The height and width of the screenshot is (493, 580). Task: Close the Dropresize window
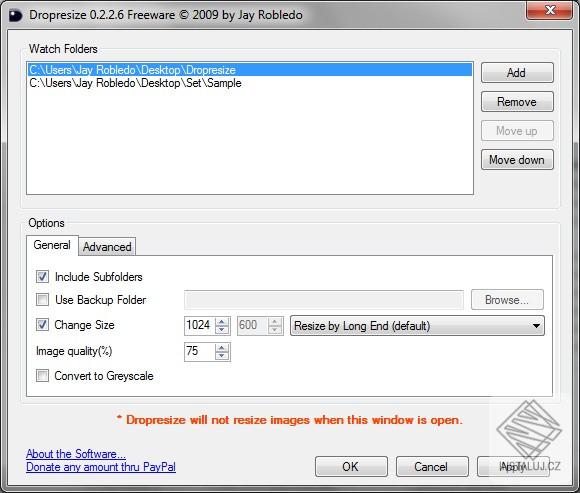pyautogui.click(x=549, y=10)
